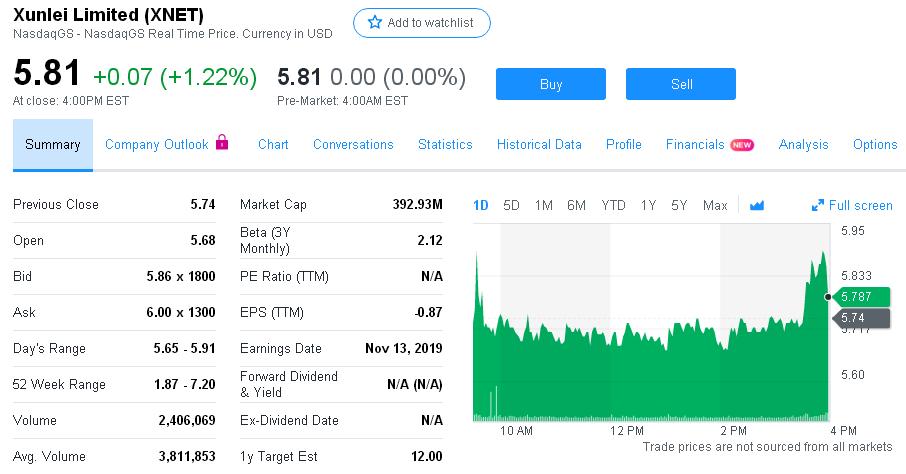Screen dimensions: 906x474
Task: Open the Historical Data tab
Action: [x=539, y=145]
